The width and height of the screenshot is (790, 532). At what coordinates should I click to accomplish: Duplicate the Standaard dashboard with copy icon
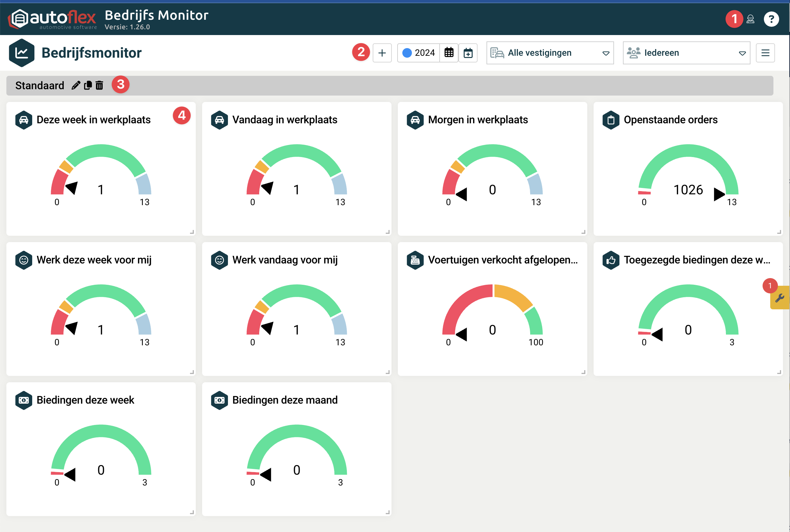click(88, 85)
